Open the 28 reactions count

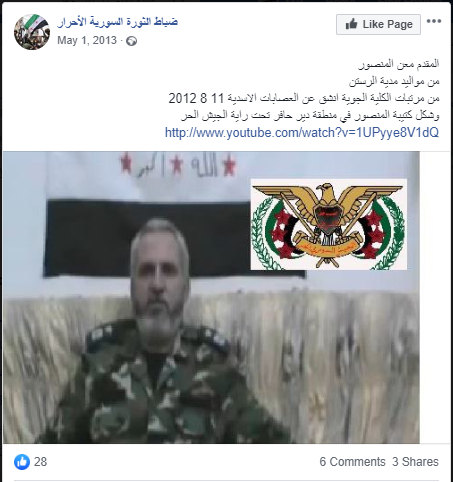pos(40,462)
